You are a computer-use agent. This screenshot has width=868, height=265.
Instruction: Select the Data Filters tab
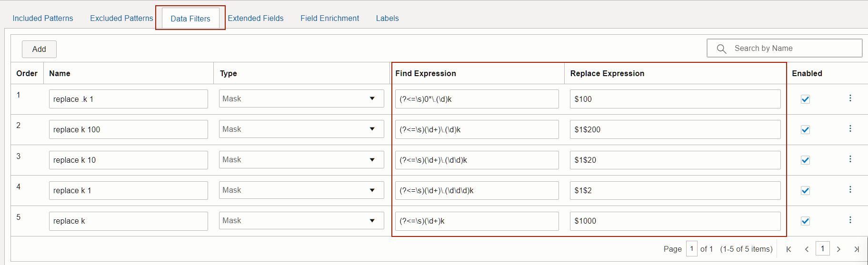[x=190, y=19]
